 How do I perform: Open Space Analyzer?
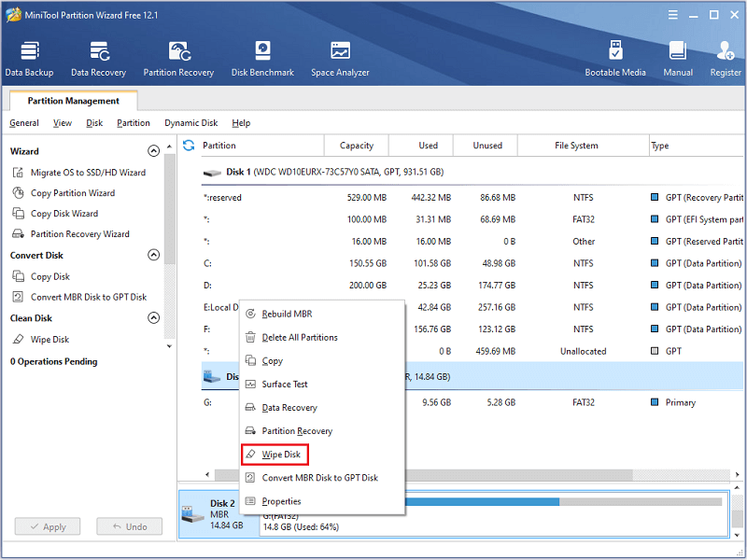click(x=341, y=58)
